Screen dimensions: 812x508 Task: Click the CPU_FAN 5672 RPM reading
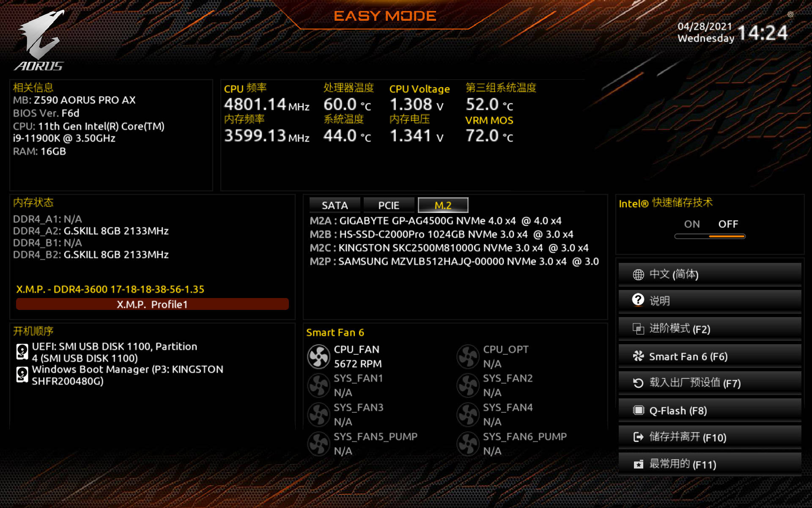358,364
